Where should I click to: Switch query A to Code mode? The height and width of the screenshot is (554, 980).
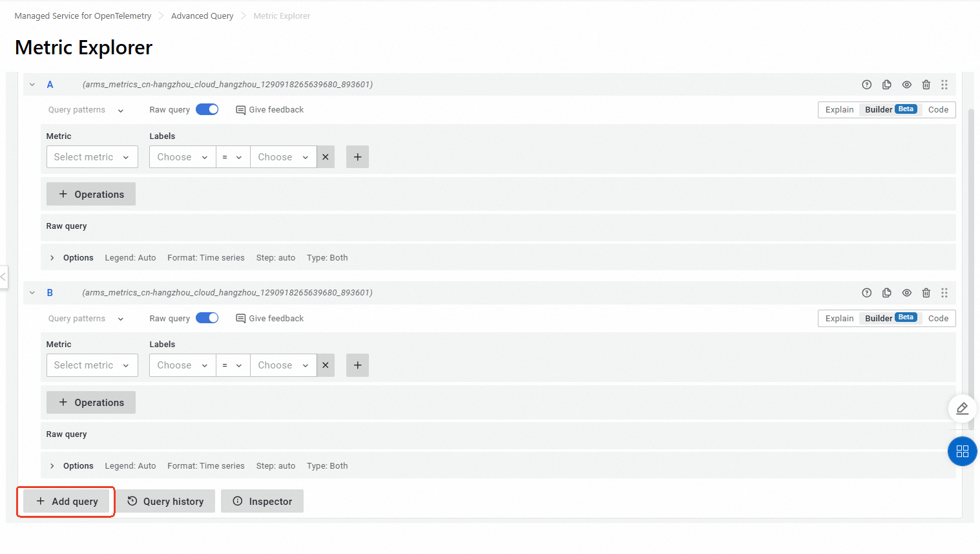point(938,109)
